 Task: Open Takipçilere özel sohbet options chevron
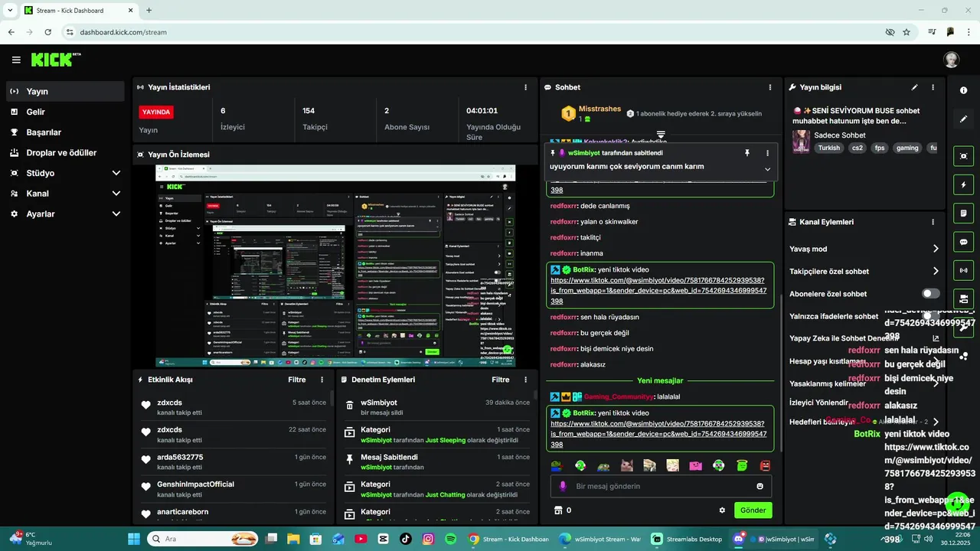click(936, 271)
